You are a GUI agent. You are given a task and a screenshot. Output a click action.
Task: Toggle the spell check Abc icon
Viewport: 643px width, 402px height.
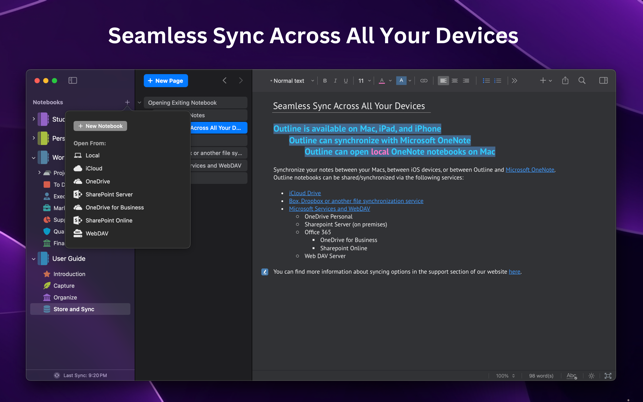[x=572, y=376]
